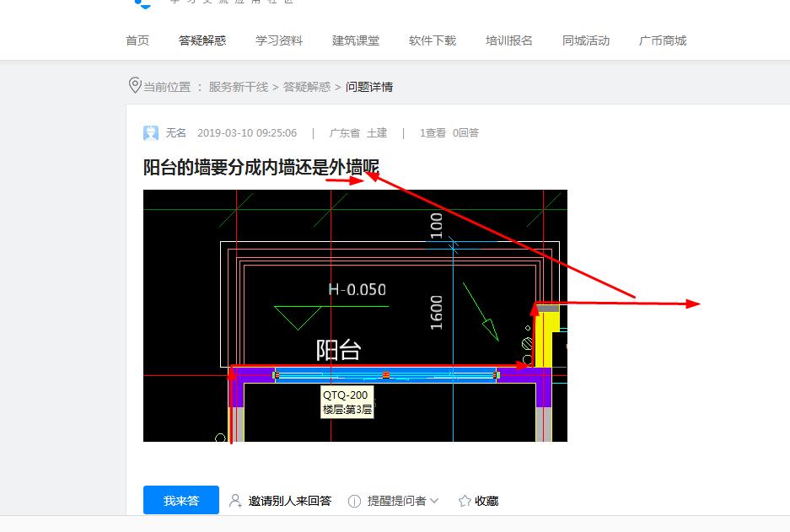Screen dimensions: 790x532
Task: Open the 软件下载 navigation item
Action: point(433,40)
